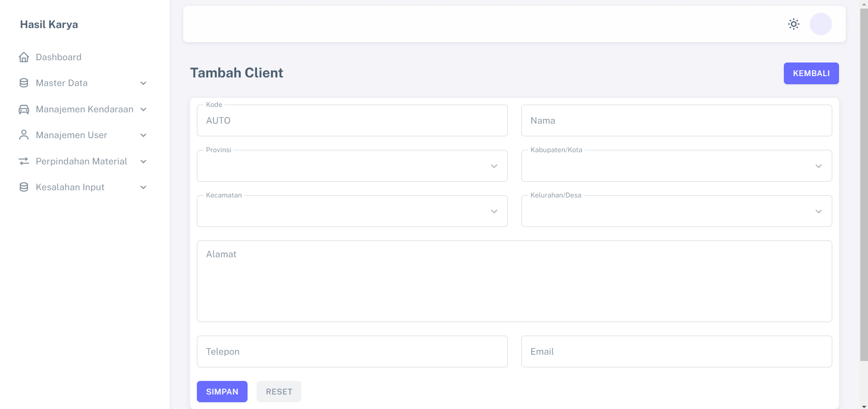
Task: Toggle light/dark theme sun icon
Action: [x=793, y=24]
